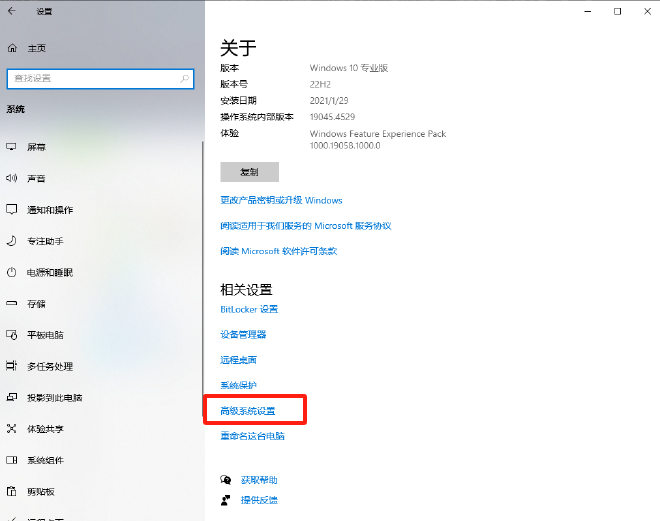Select the 投影到此电脑 icon
This screenshot has height=521, width=660.
coord(11,397)
